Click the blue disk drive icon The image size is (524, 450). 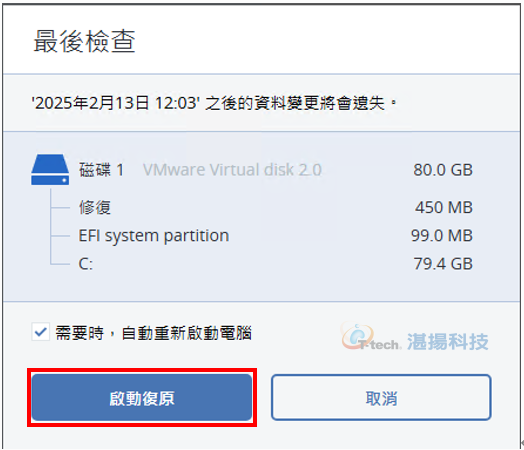point(50,169)
